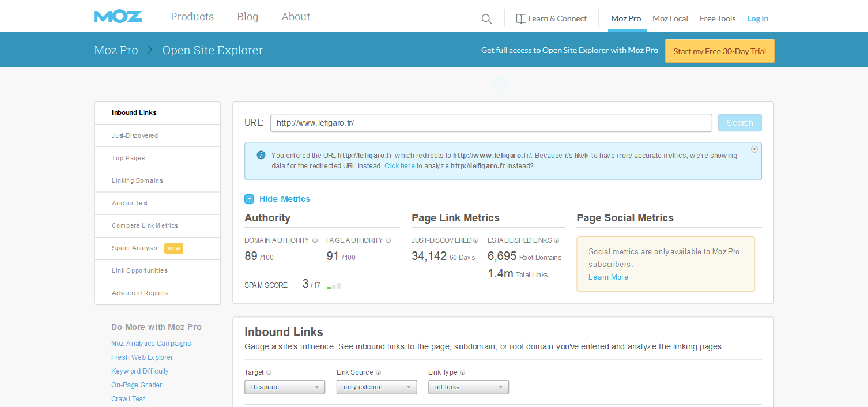Click Page Authority help icon
Viewport: 868px width, 407px height.
click(x=388, y=240)
